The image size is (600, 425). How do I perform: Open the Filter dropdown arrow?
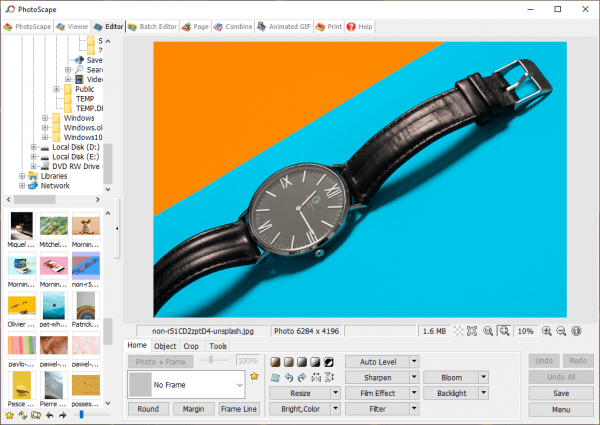pyautogui.click(x=414, y=409)
